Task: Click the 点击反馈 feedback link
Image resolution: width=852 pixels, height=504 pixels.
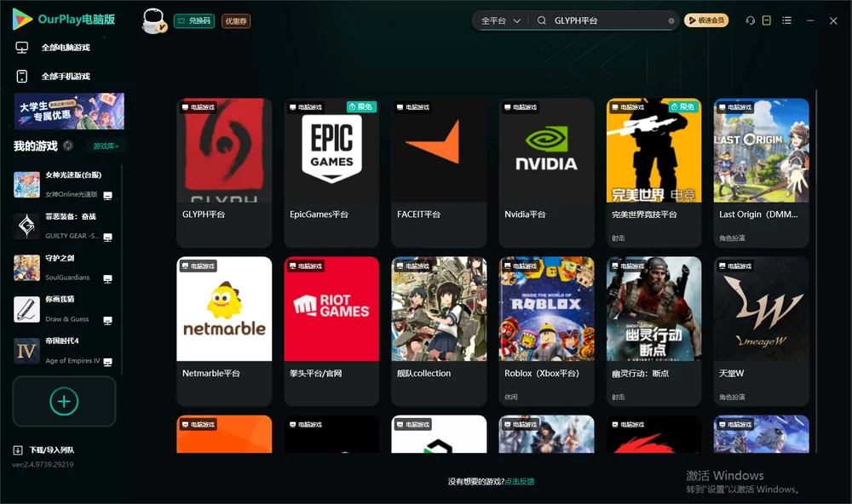Action: 520,481
